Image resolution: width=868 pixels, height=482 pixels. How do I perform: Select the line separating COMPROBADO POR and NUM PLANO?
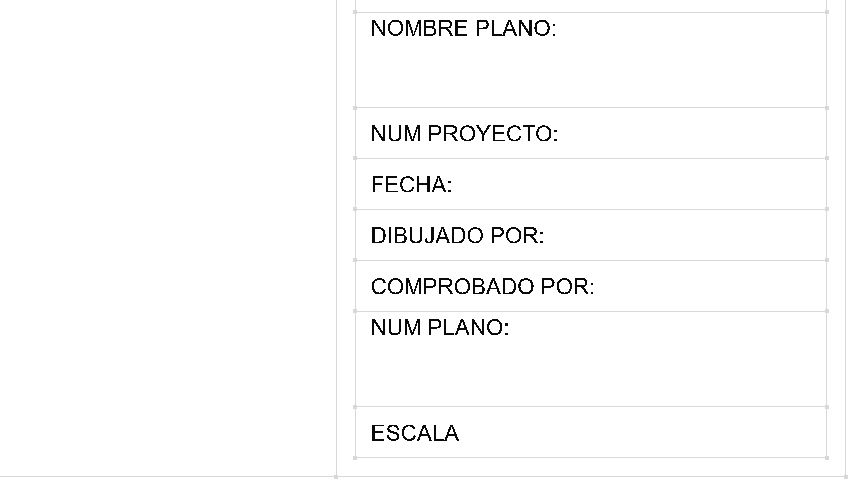click(x=591, y=311)
